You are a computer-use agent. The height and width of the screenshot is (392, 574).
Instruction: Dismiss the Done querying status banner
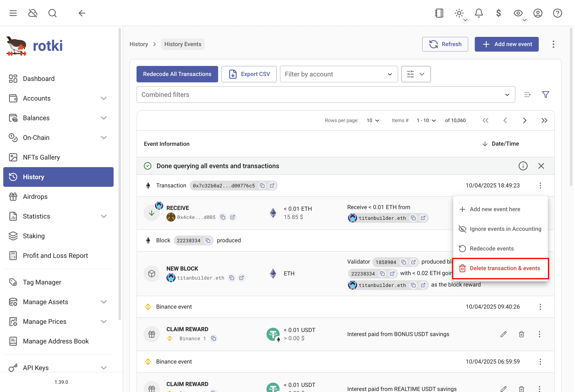pos(541,166)
